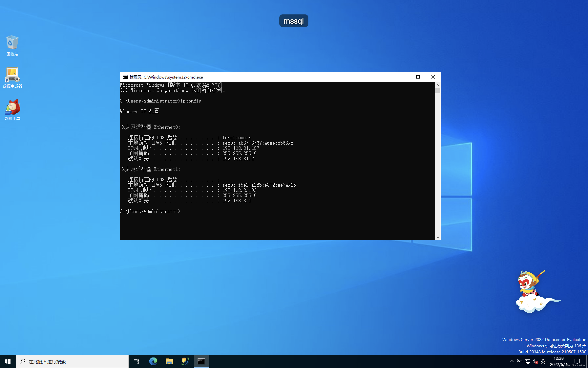
Task: Click the muted volume tray icon
Action: pyautogui.click(x=535, y=361)
